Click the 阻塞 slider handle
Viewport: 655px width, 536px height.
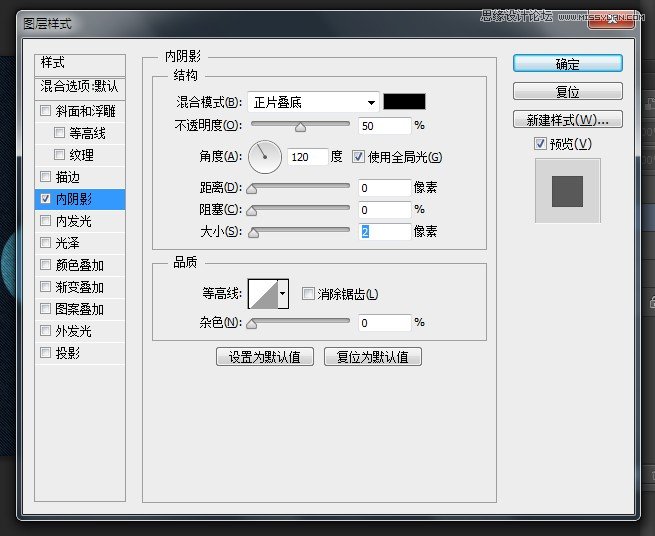[251, 211]
